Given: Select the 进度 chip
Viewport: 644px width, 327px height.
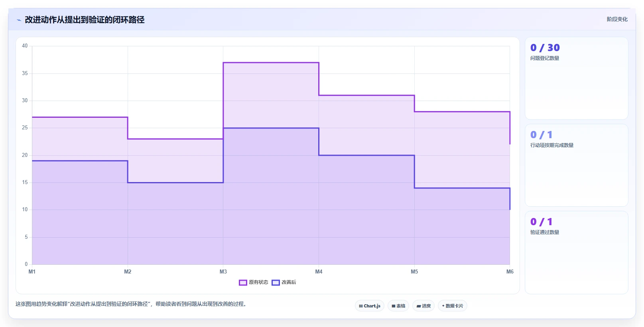Looking at the screenshot, I should pyautogui.click(x=423, y=306).
